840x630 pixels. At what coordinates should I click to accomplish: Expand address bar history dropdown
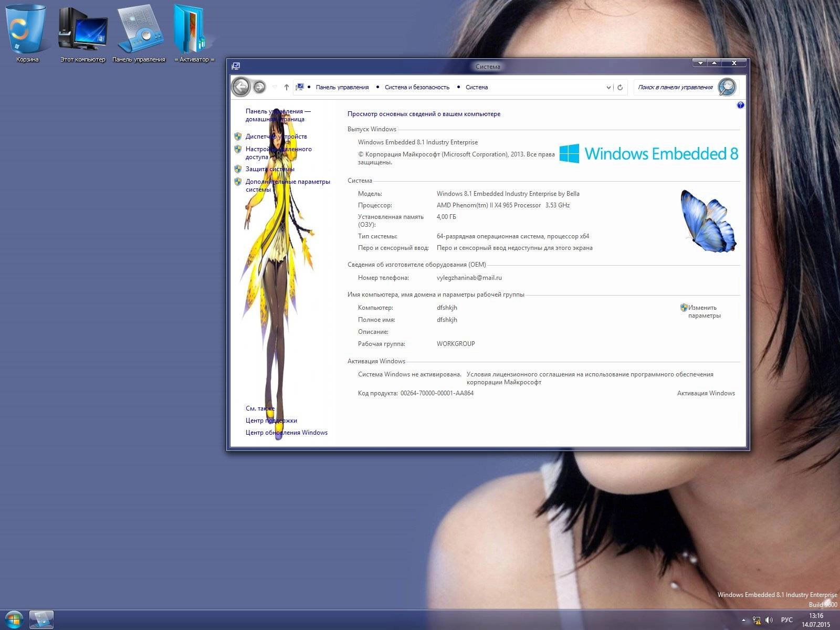pos(608,88)
